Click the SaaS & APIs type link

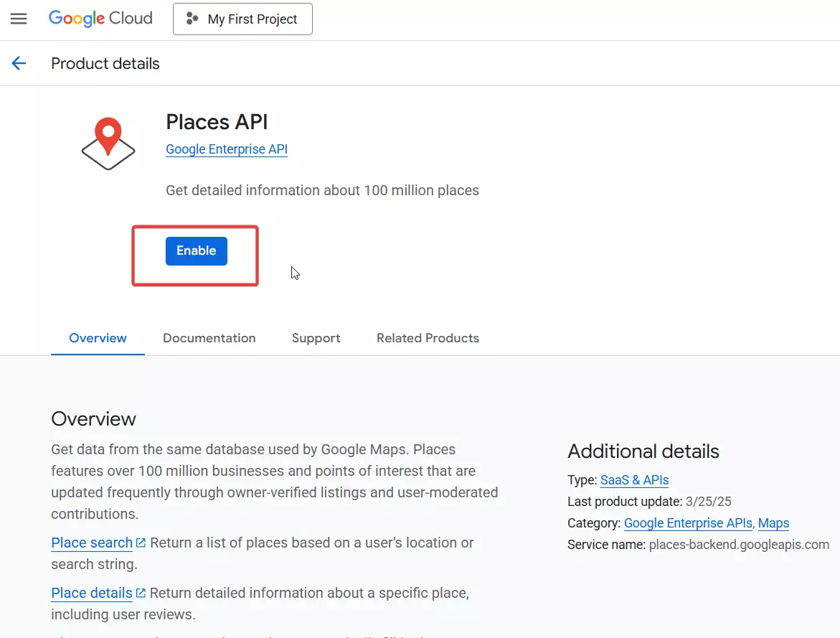click(x=634, y=480)
